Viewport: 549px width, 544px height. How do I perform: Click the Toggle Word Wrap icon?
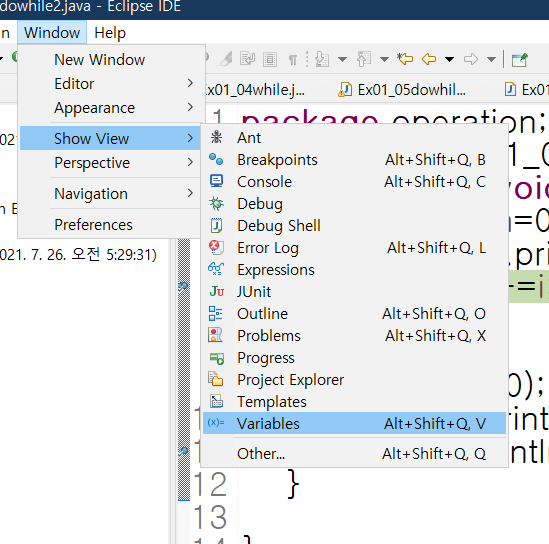(x=247, y=59)
